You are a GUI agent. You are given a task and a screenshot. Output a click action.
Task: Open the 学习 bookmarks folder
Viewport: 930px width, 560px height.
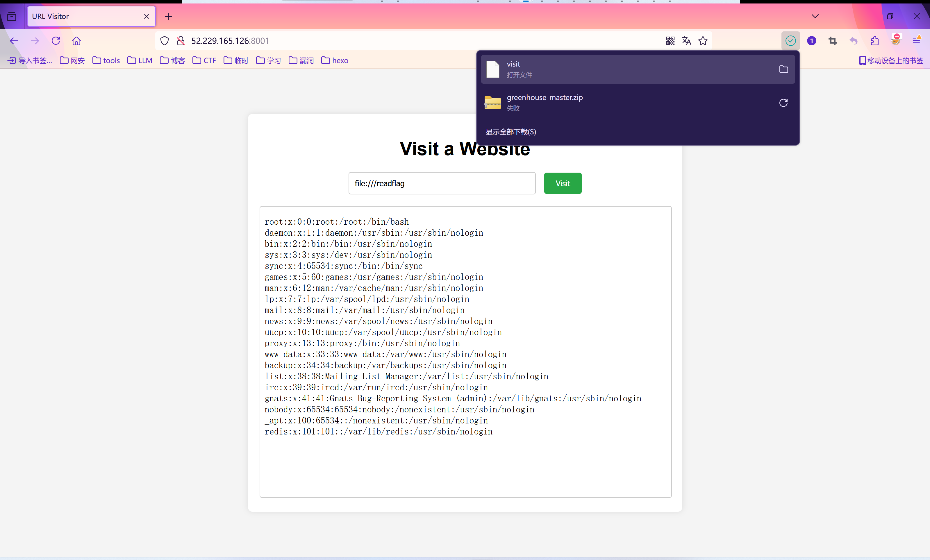(268, 60)
